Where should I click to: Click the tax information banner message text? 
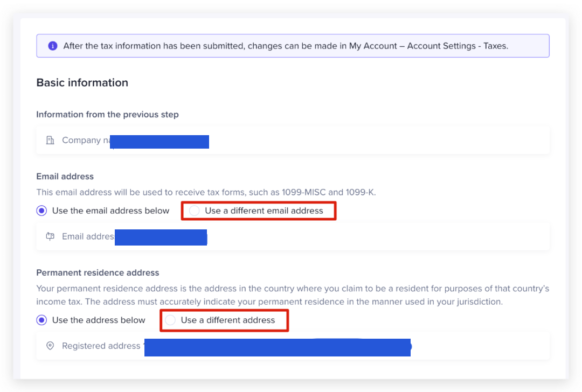(286, 46)
